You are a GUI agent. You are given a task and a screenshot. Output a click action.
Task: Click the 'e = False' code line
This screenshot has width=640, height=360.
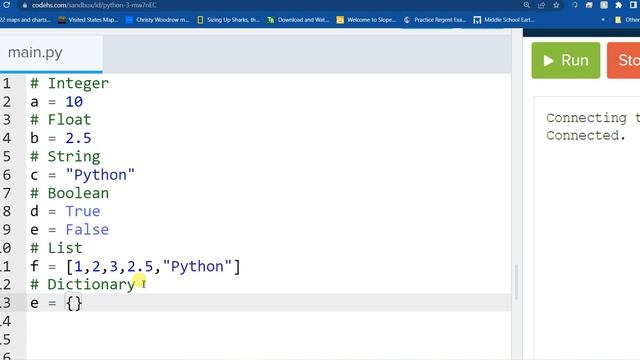click(x=69, y=229)
